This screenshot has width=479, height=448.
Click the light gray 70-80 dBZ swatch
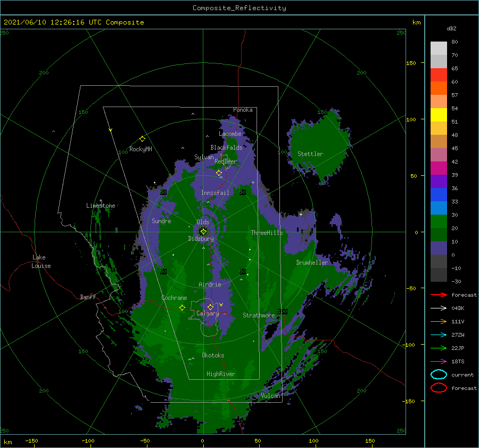tap(439, 48)
